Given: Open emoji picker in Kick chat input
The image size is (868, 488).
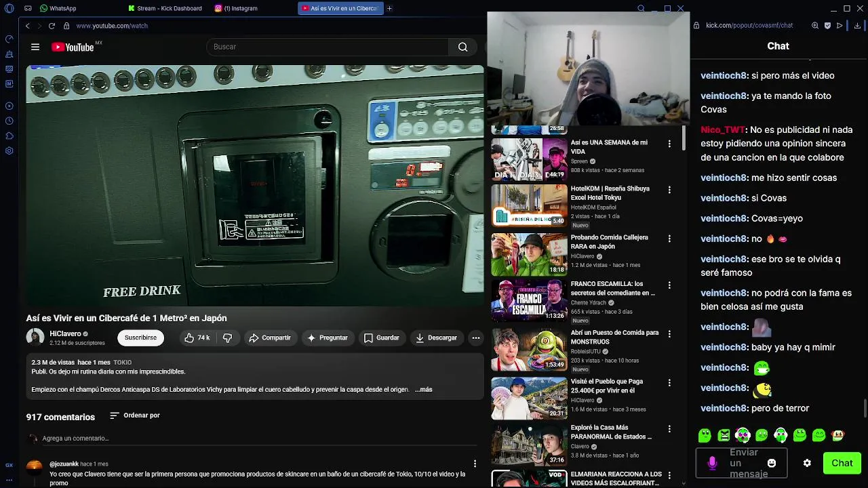Looking at the screenshot, I should tap(771, 463).
